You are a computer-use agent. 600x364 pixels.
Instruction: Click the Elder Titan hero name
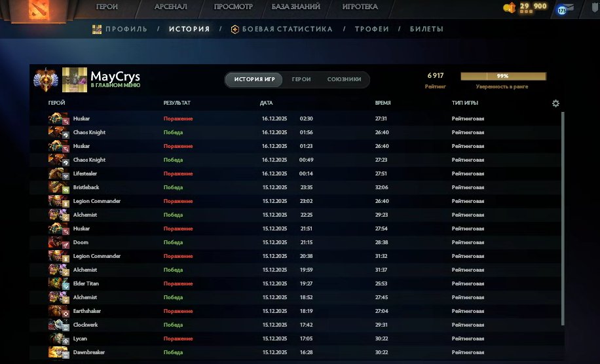click(86, 283)
